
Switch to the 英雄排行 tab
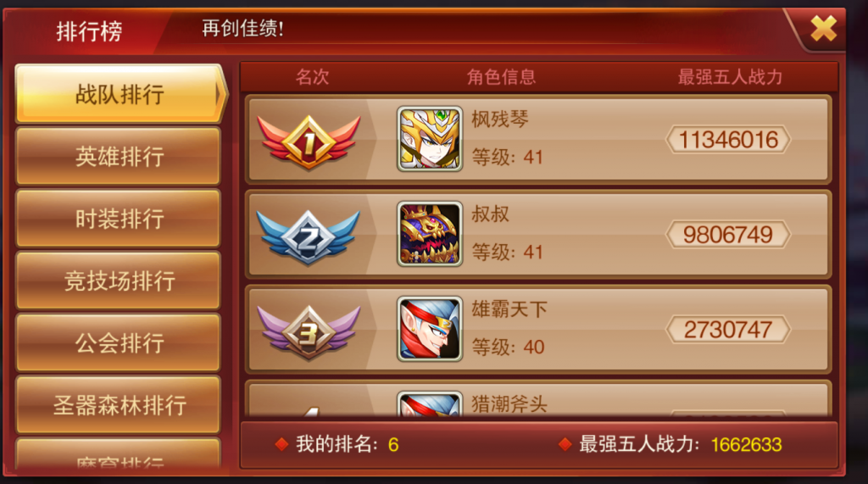[119, 156]
